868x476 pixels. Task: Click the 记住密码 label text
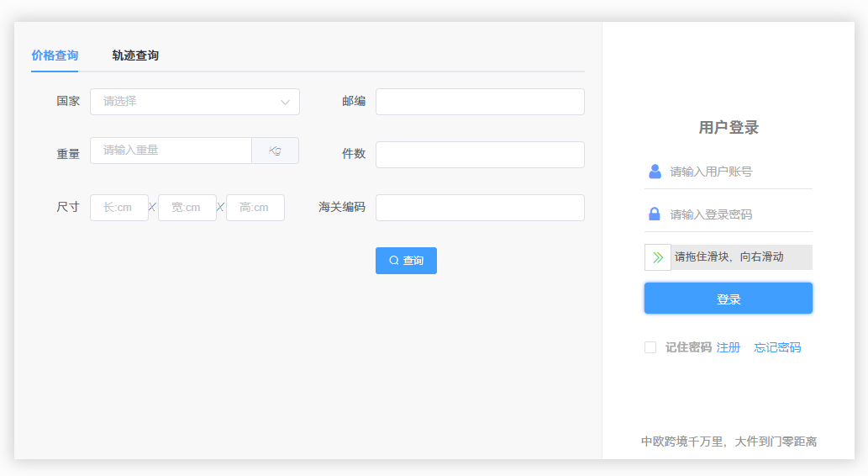point(688,347)
